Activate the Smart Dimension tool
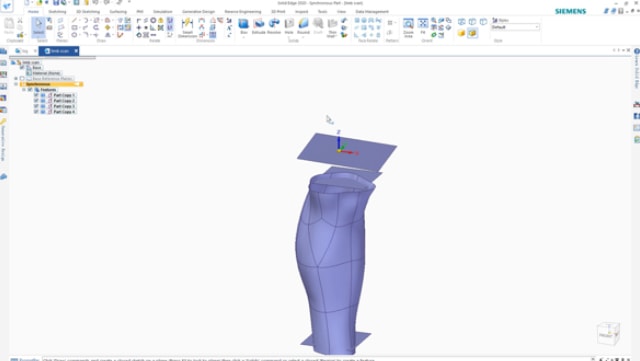640x361 pixels. point(187,28)
